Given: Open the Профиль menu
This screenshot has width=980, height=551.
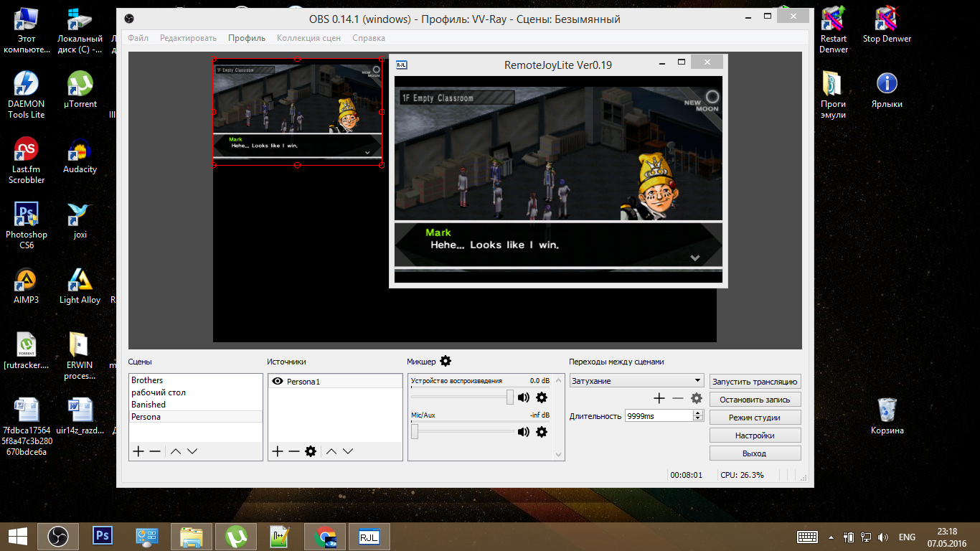Looking at the screenshot, I should (247, 38).
